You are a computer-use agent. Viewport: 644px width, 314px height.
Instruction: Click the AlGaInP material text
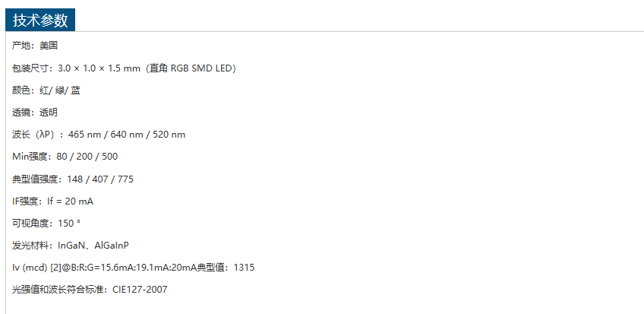112,246
